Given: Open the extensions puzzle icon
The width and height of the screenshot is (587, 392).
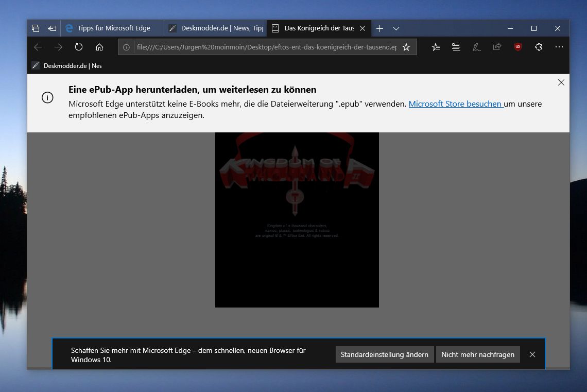Looking at the screenshot, I should (x=539, y=47).
